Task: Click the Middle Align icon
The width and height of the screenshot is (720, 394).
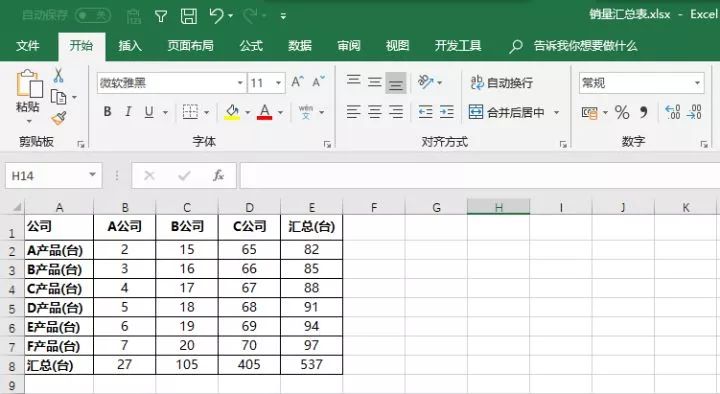Action: (375, 82)
